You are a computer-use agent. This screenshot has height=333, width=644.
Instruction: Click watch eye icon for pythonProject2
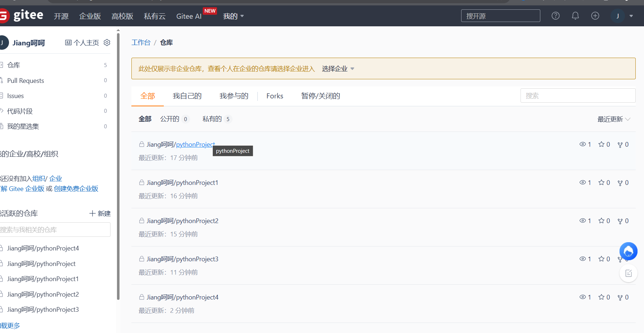coord(583,221)
